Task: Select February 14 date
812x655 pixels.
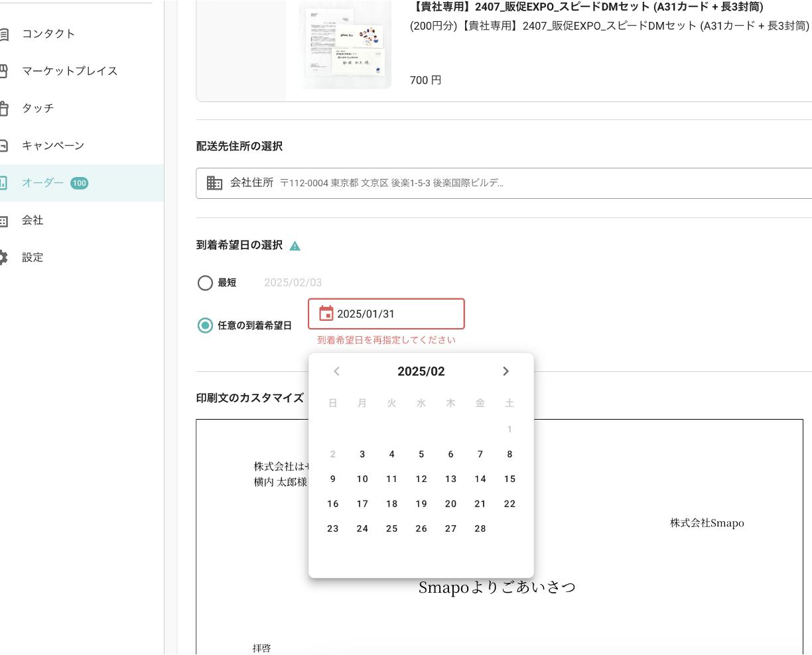Action: pyautogui.click(x=480, y=479)
